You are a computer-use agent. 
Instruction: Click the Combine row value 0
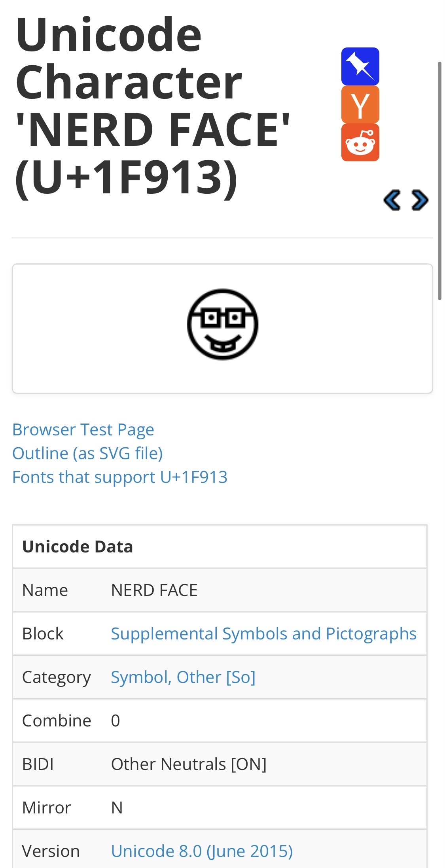coord(116,720)
